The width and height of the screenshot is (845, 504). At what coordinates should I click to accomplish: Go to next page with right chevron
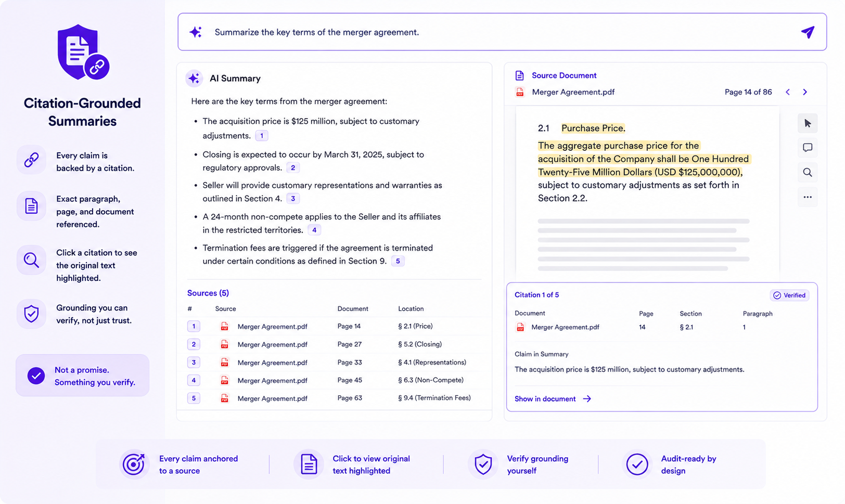805,92
